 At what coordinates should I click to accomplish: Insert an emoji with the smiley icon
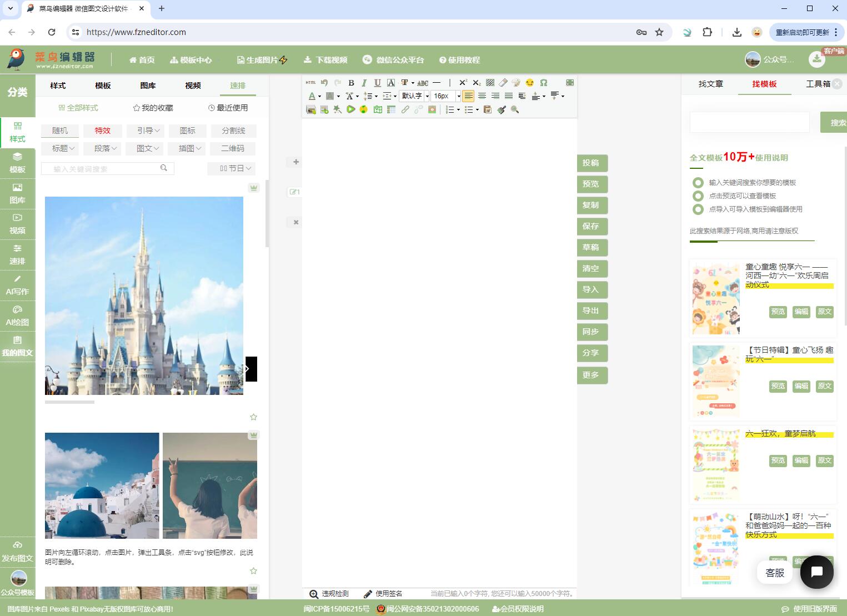pos(530,83)
